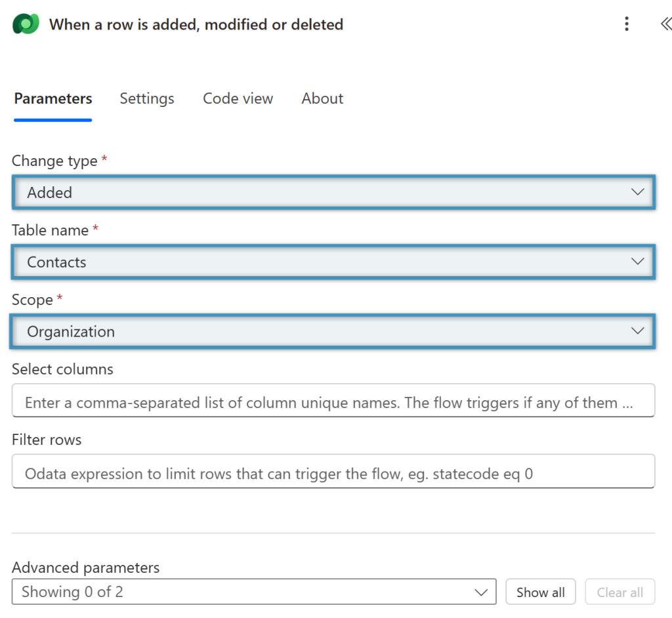Click the Select columns input field
Image resolution: width=672 pixels, height=618 pixels.
pos(328,400)
